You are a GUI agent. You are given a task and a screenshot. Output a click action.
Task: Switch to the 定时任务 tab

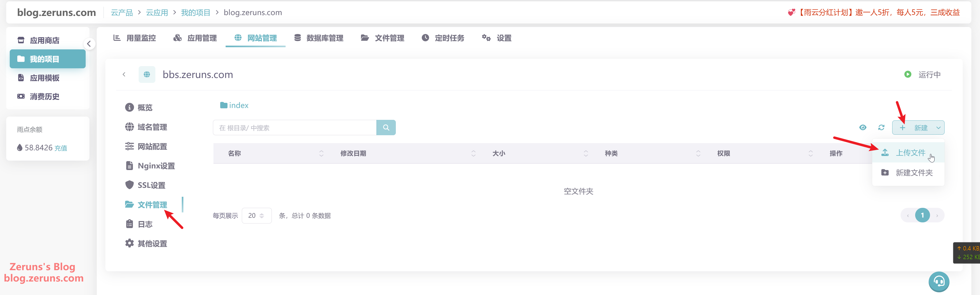pyautogui.click(x=443, y=38)
